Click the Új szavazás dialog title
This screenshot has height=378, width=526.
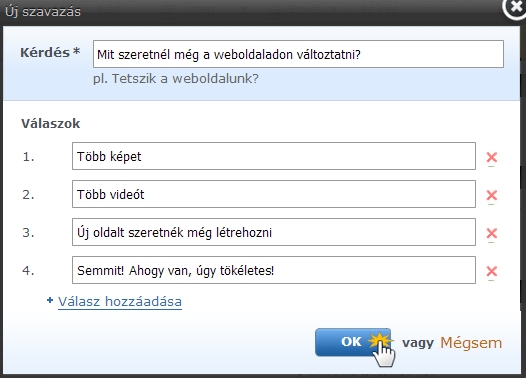43,12
